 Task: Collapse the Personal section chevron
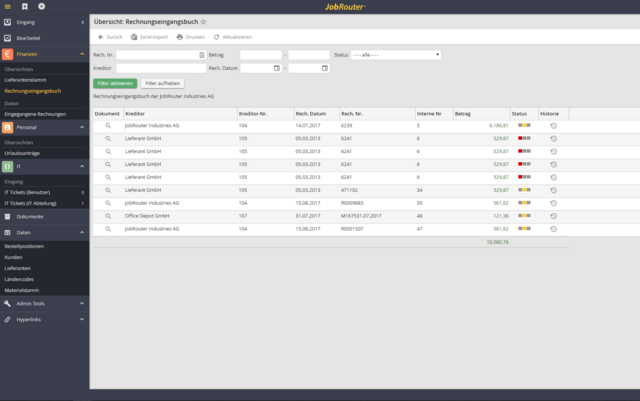point(82,127)
